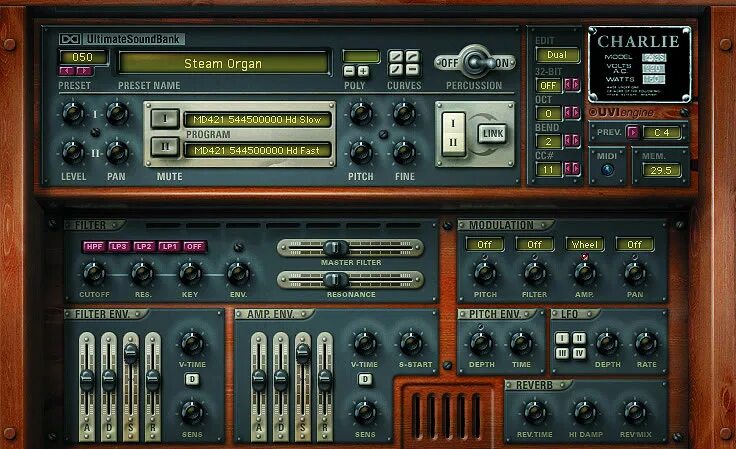
Task: Click the filter KEY knob
Action: pos(190,274)
